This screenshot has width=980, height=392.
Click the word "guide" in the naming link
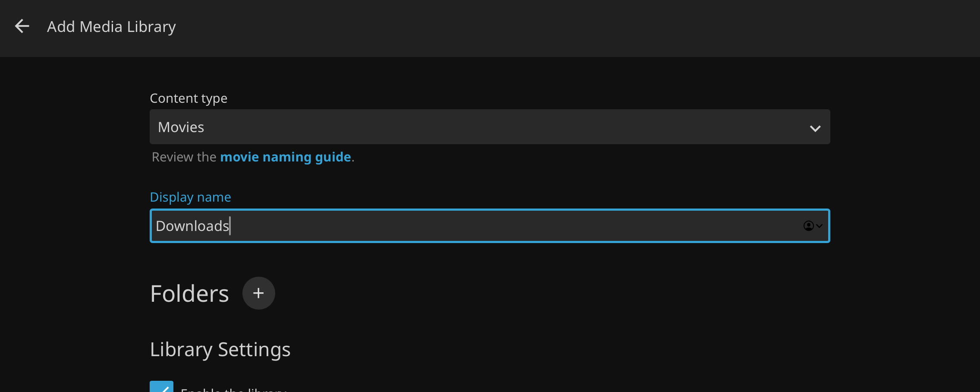tap(333, 157)
